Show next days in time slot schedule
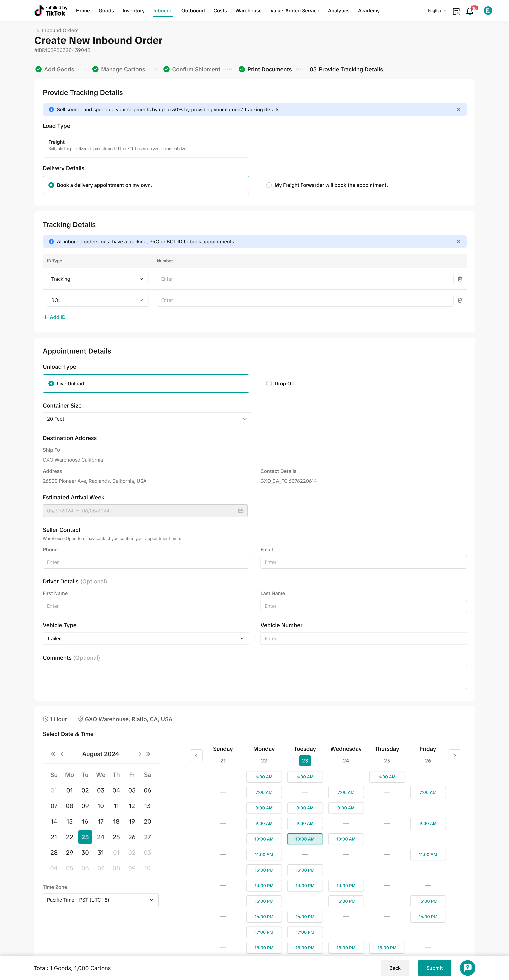 (x=455, y=756)
